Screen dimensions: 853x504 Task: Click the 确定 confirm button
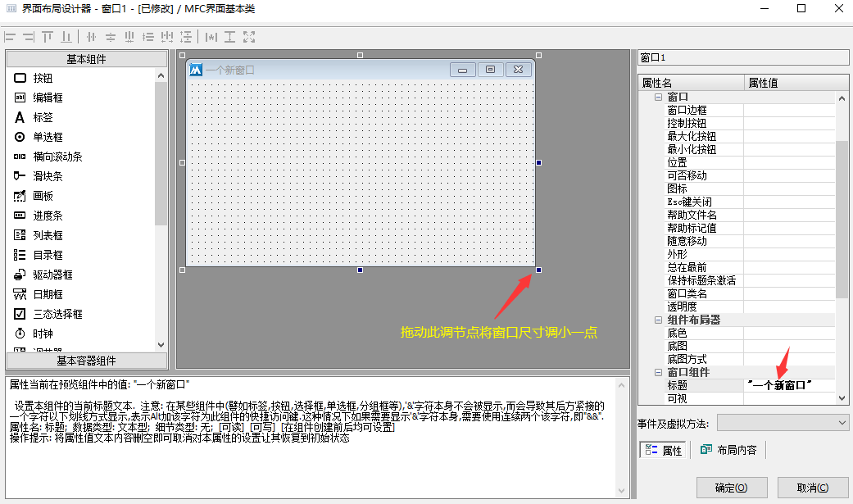click(x=731, y=488)
